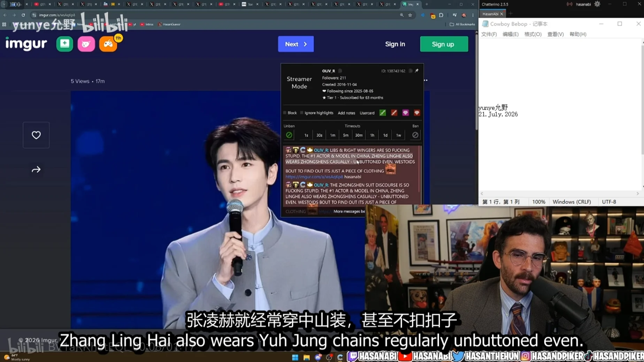The width and height of the screenshot is (644, 362).
Task: Open the imgur.com/a/wsAqKp8 link in chat
Action: (x=314, y=177)
